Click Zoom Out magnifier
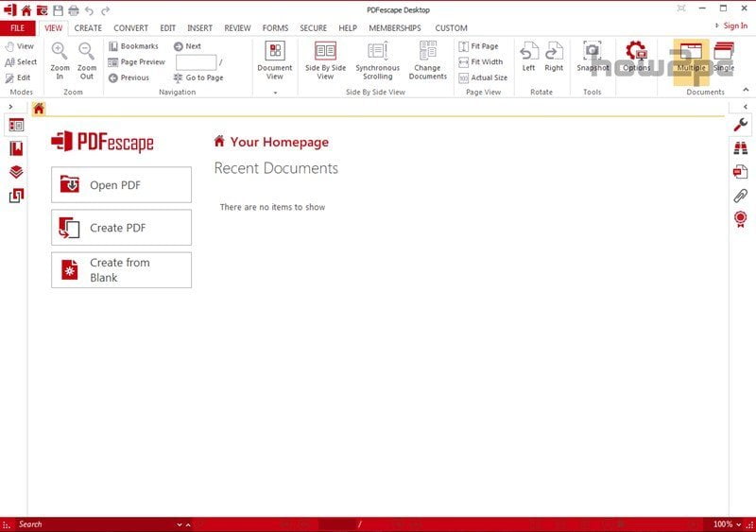756x532 pixels. [87, 60]
